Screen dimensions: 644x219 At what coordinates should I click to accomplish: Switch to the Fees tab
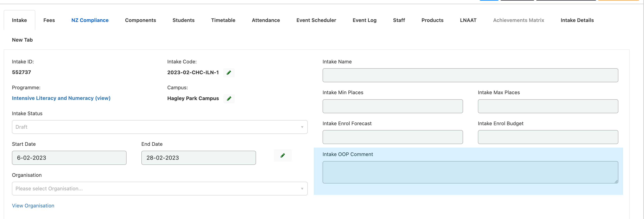pyautogui.click(x=49, y=20)
